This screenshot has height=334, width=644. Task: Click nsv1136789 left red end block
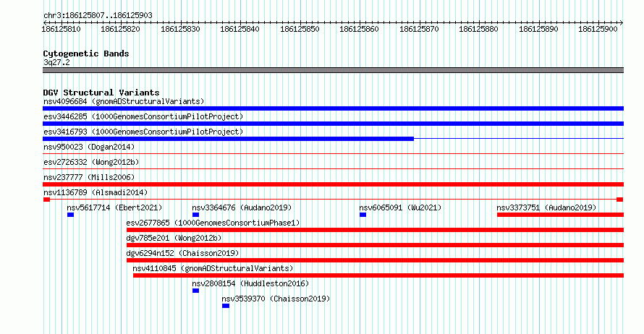(46, 200)
